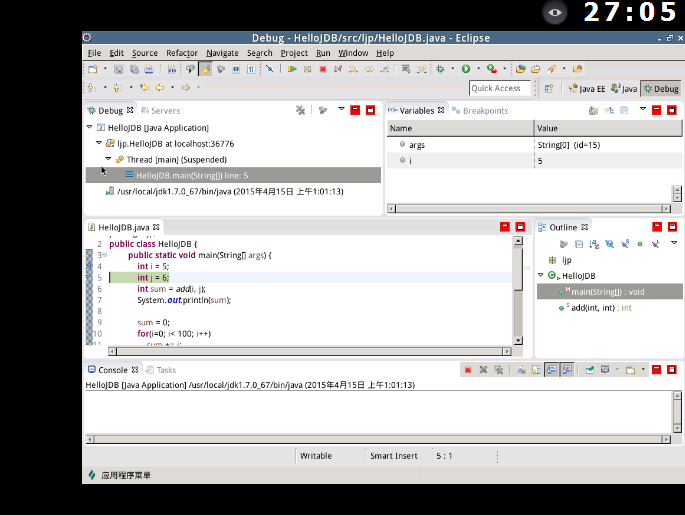Open 应用程序菜单 applications menu
Screen dimensions: 685x516
(120, 475)
